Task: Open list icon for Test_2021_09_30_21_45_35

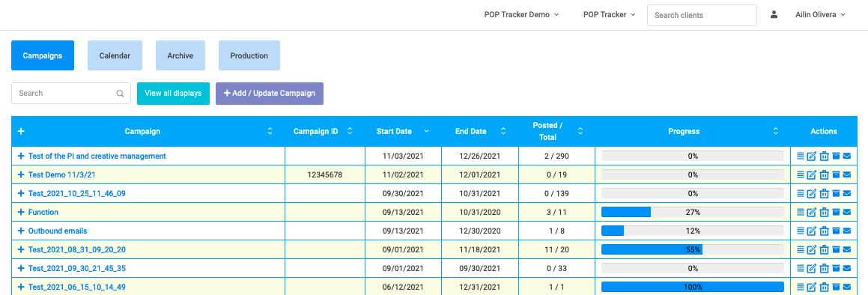Action: [801, 269]
